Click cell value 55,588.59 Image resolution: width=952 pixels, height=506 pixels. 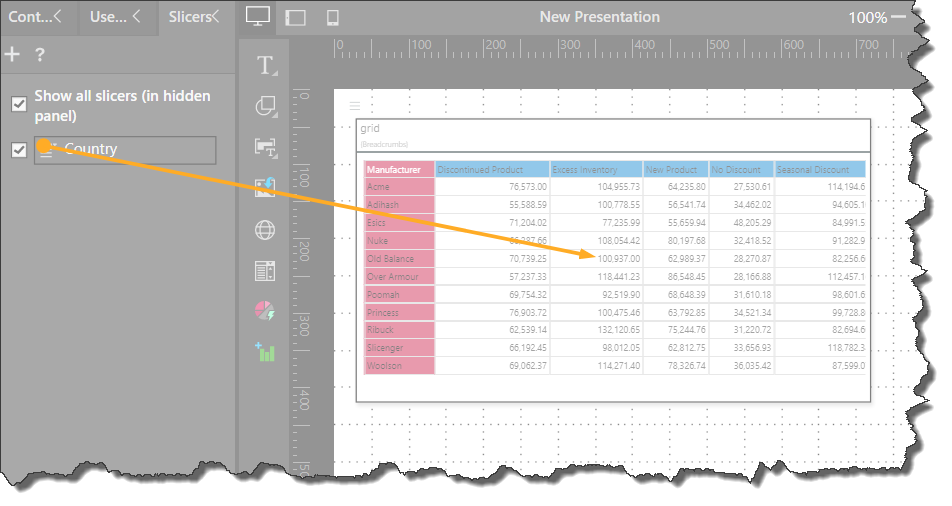(528, 205)
